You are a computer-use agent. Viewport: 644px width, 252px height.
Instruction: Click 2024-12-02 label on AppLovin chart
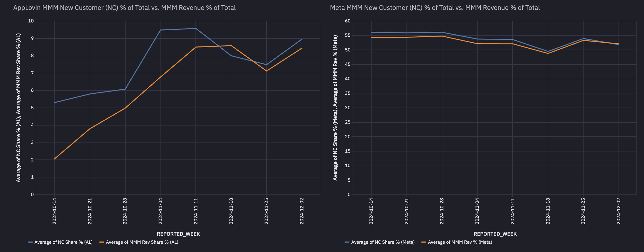tap(302, 211)
